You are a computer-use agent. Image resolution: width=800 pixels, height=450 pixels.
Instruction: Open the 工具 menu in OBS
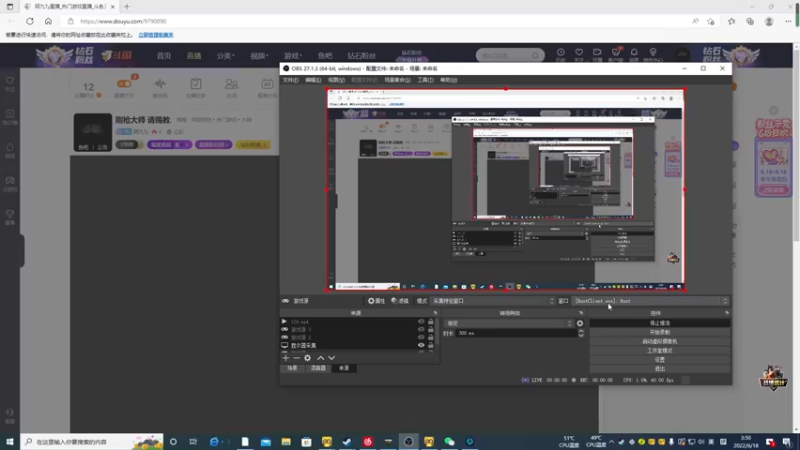(425, 80)
